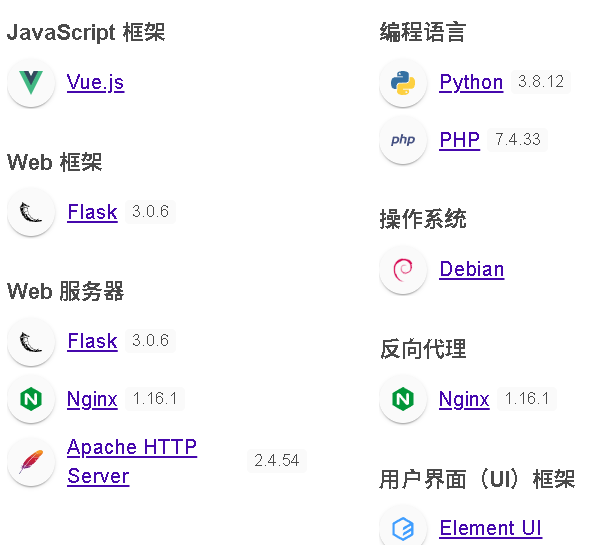Click the PHP version 7.4.33 badge
604x545 pixels.
point(518,139)
